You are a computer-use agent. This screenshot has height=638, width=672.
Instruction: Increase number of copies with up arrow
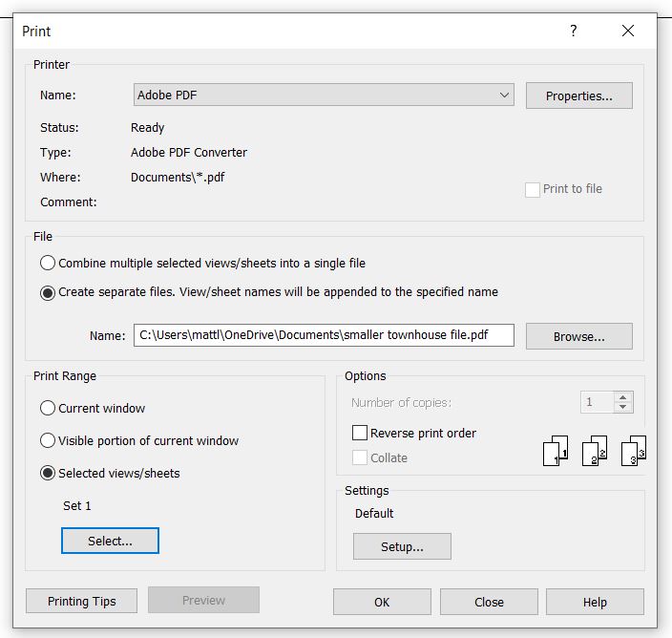point(623,397)
